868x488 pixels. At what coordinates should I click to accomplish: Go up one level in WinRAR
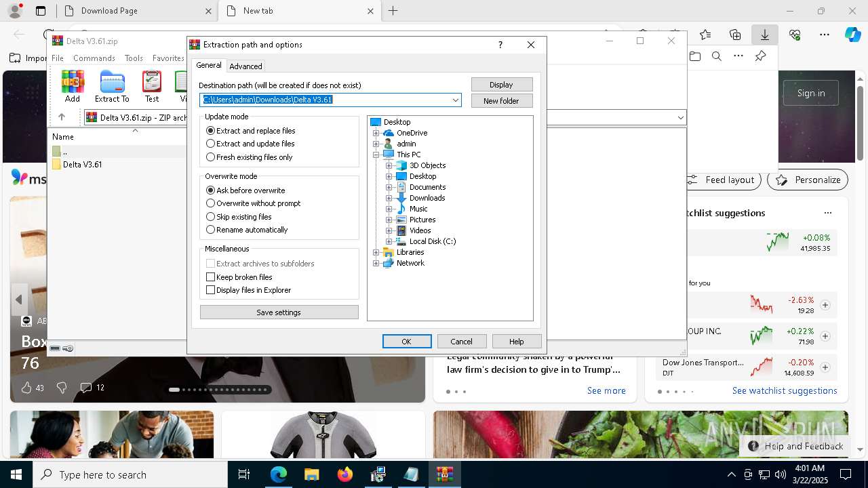click(62, 117)
